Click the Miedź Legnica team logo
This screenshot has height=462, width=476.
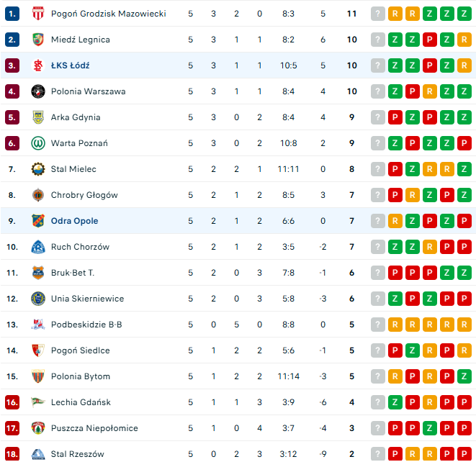pyautogui.click(x=38, y=40)
